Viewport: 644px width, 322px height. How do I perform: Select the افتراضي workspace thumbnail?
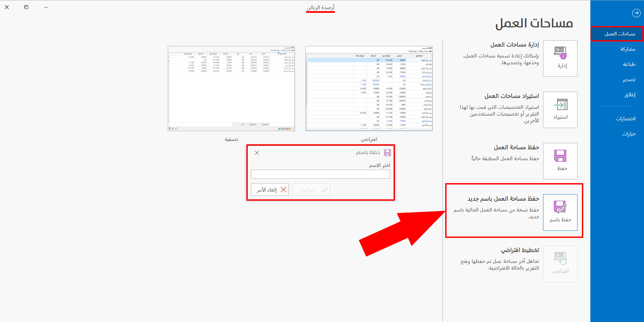pos(369,89)
